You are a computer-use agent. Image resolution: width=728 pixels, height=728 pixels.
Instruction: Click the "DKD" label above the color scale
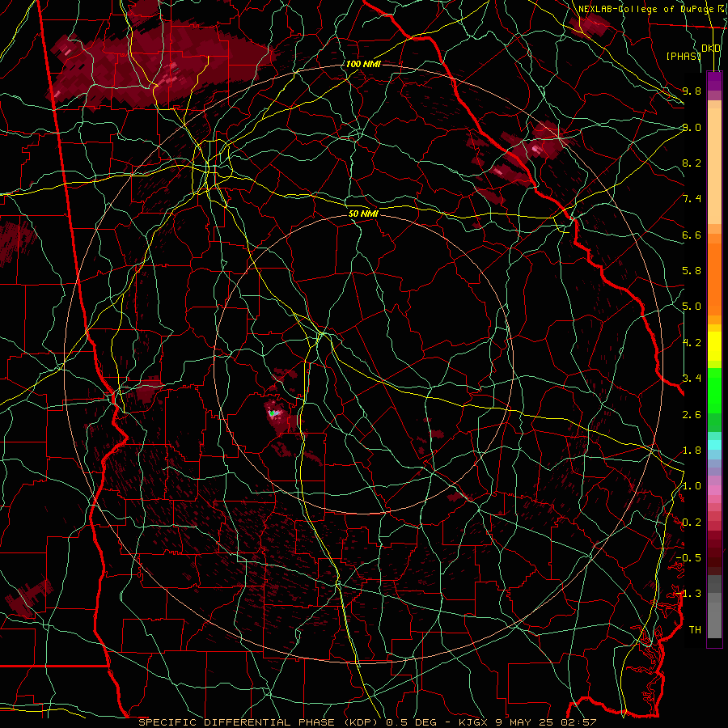click(x=711, y=49)
